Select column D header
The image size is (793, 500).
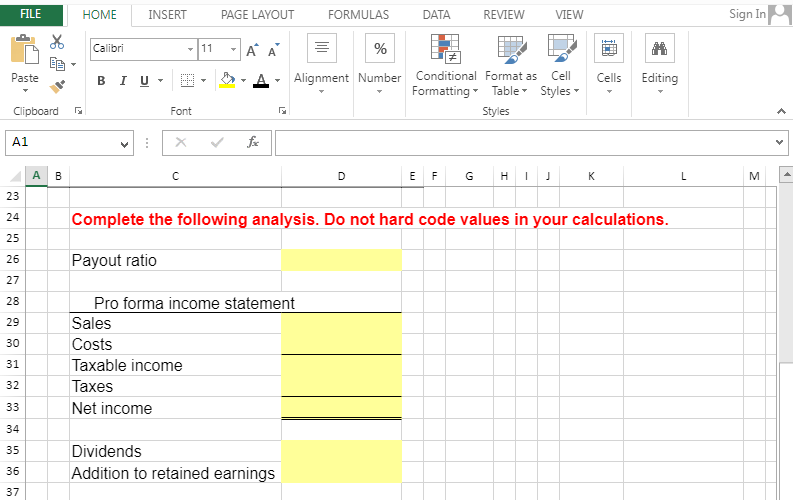pyautogui.click(x=341, y=176)
